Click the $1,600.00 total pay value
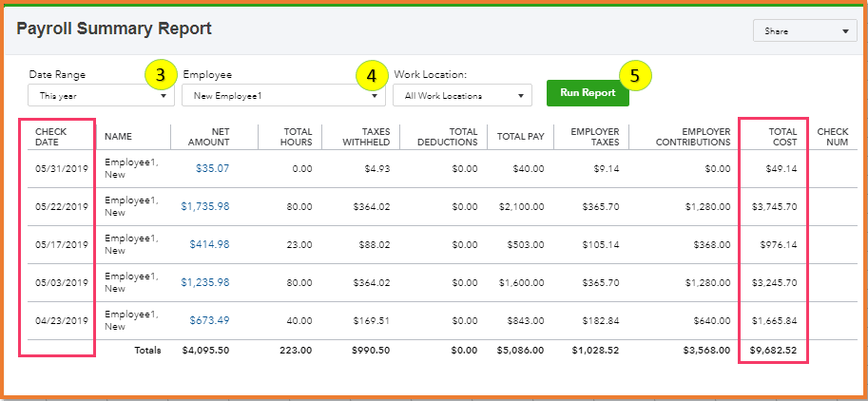 pos(521,283)
